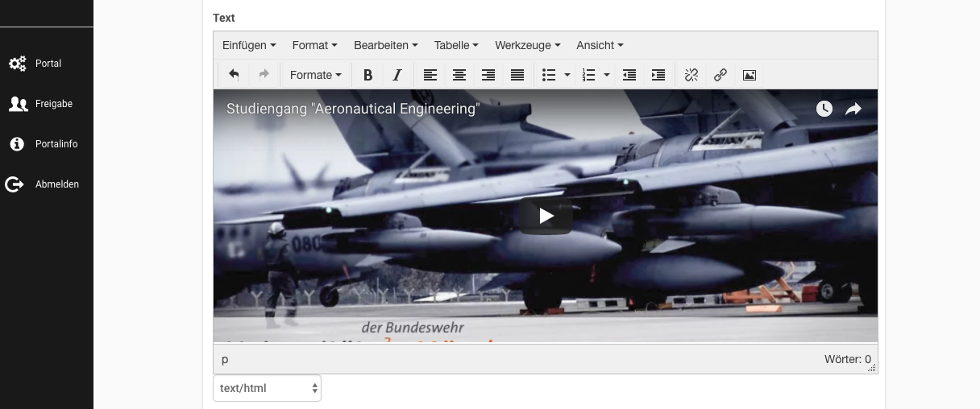Align text to the right

click(x=488, y=75)
